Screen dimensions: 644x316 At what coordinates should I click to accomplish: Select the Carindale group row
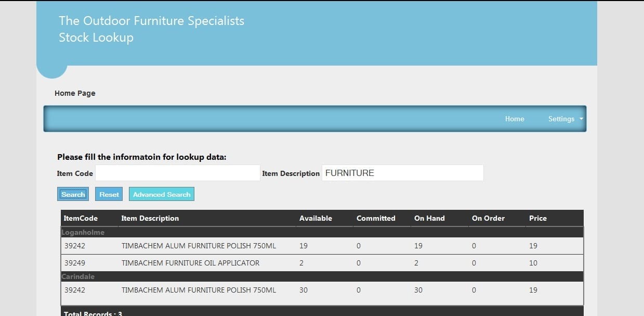pyautogui.click(x=78, y=276)
